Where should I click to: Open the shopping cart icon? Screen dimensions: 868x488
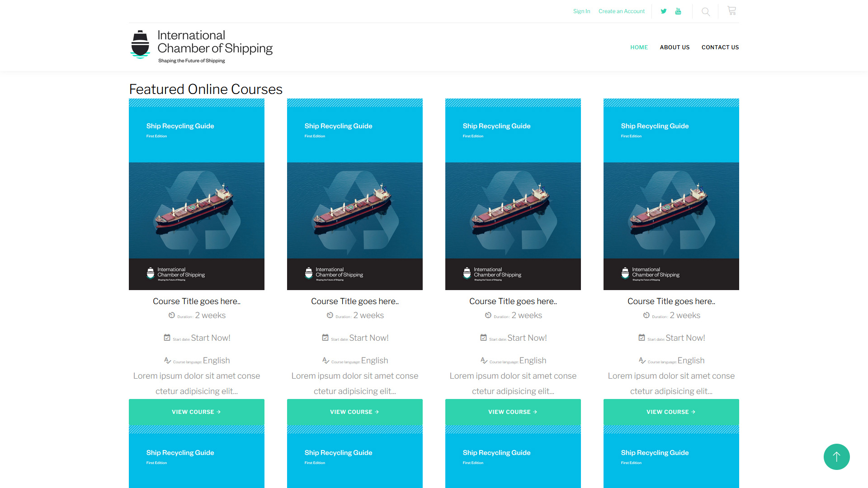(731, 10)
